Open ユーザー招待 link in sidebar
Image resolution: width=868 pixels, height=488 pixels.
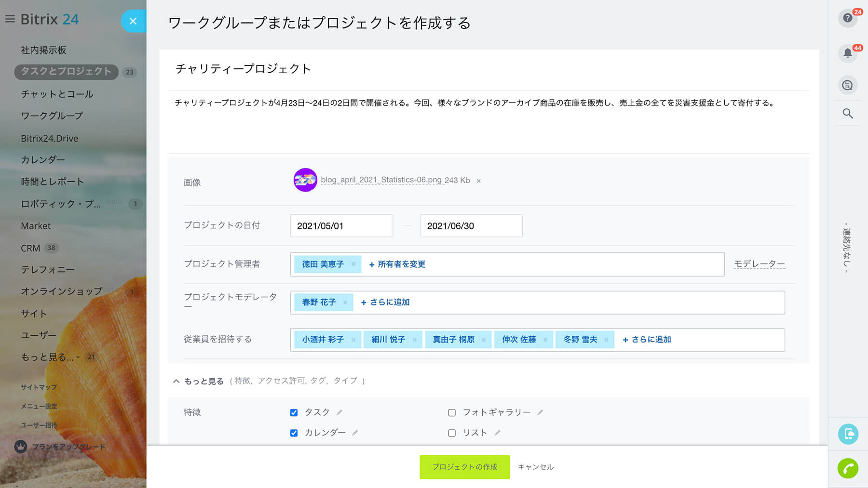pos(39,425)
